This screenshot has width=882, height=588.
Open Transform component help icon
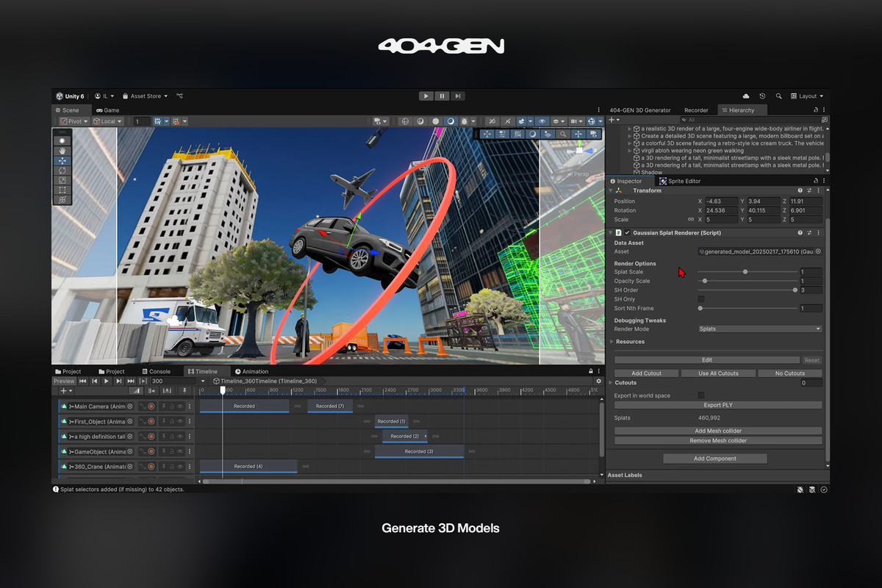point(800,190)
